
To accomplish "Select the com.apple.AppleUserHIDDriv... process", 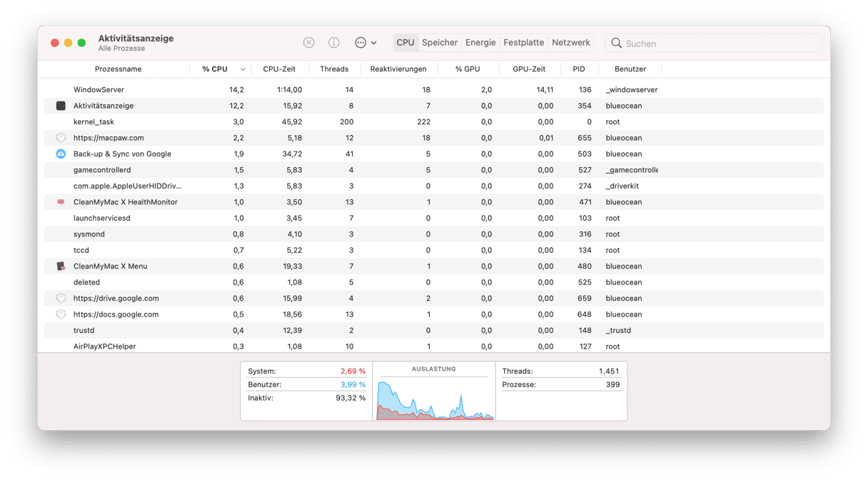I will point(434,186).
